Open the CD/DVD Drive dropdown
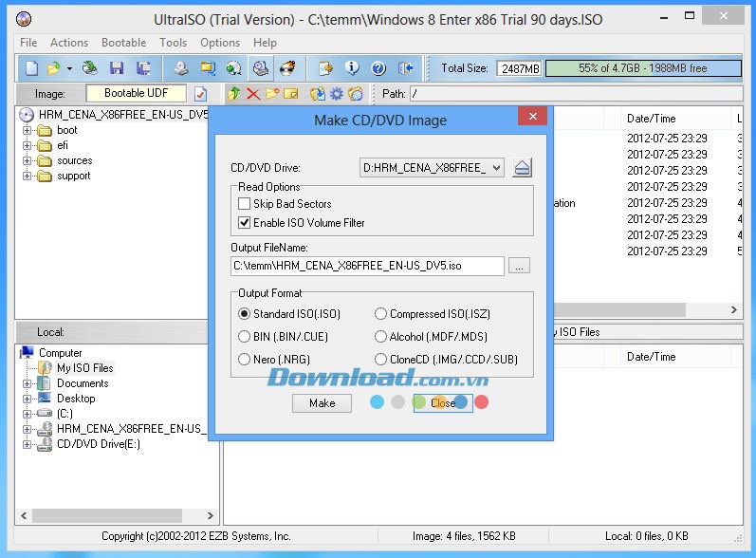The width and height of the screenshot is (756, 558). click(x=496, y=168)
